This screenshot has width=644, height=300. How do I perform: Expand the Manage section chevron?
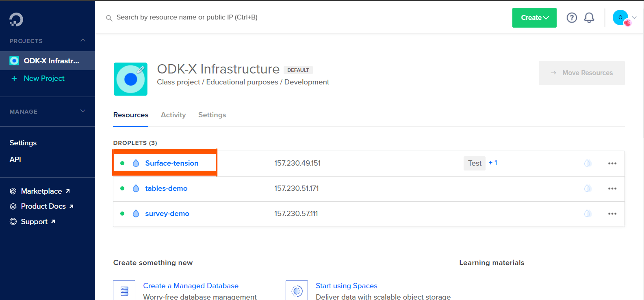[83, 111]
